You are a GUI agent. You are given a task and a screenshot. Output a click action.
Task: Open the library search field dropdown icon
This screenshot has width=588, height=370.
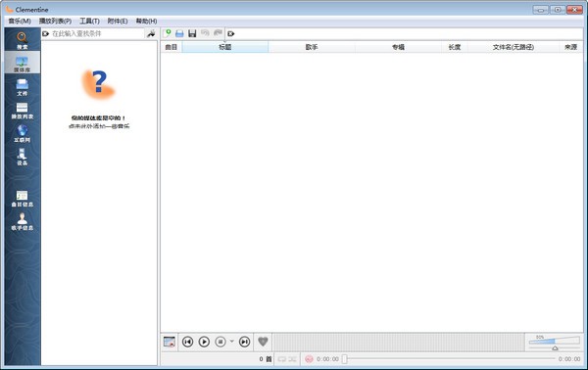[46, 33]
